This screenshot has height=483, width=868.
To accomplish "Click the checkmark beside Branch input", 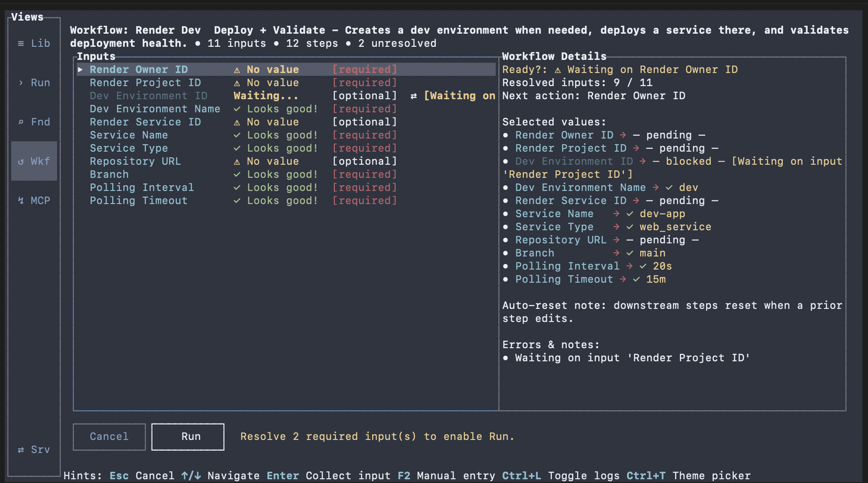I will [237, 174].
